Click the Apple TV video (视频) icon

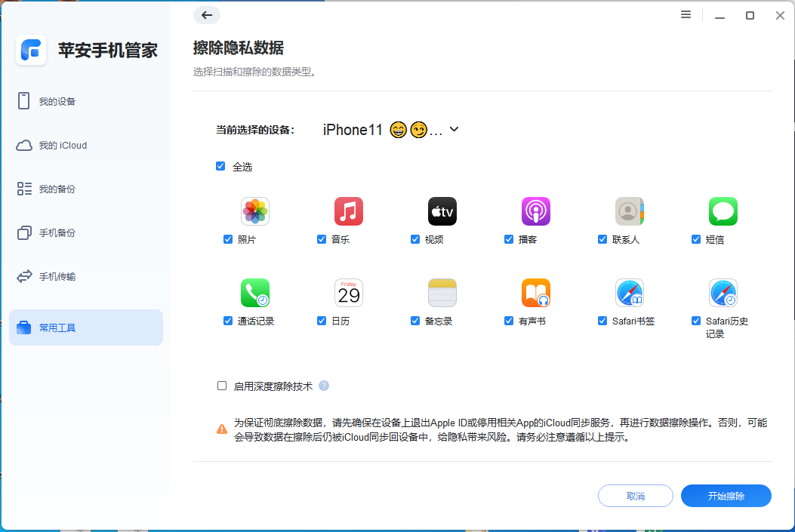[x=442, y=211]
